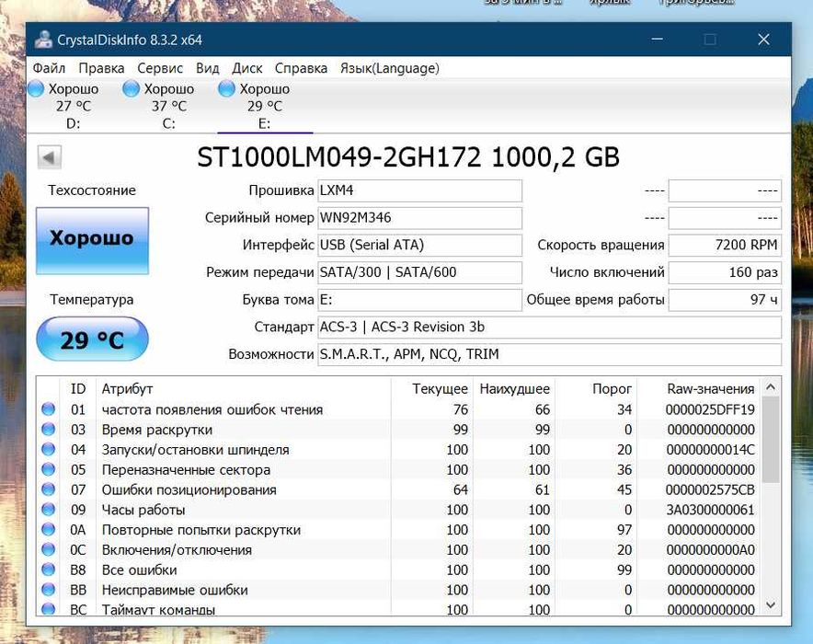The width and height of the screenshot is (813, 644).
Task: Click status icon for attribute 01 row
Action: tap(48, 409)
